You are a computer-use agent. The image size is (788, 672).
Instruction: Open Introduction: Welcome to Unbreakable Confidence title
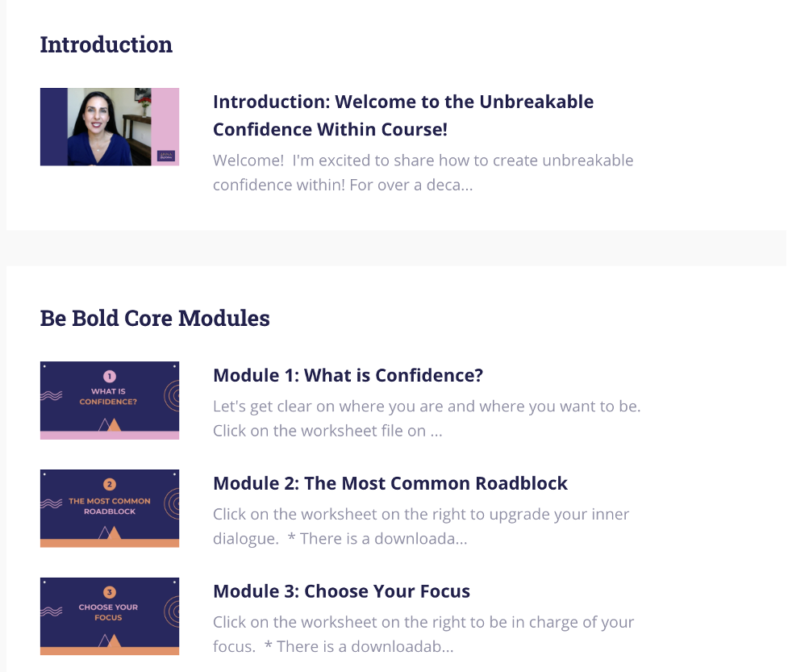[x=403, y=115]
